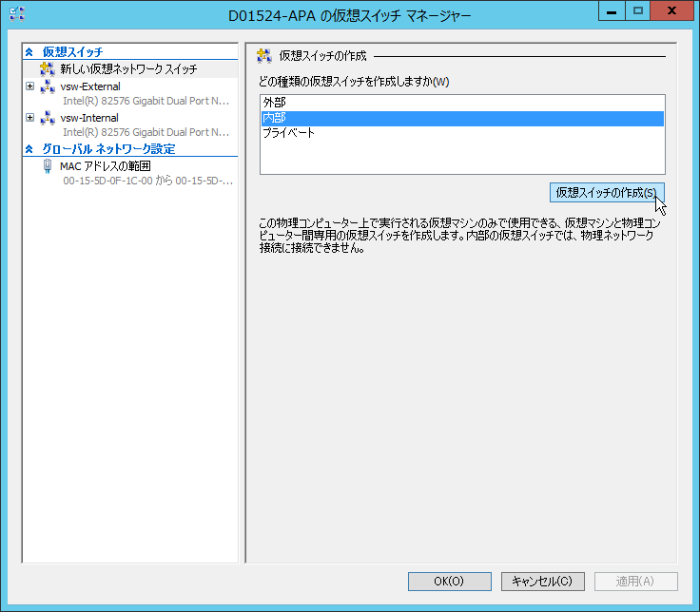Image resolution: width=700 pixels, height=612 pixels.
Task: Click the 仮想スイッチ section header
Action: (72, 51)
